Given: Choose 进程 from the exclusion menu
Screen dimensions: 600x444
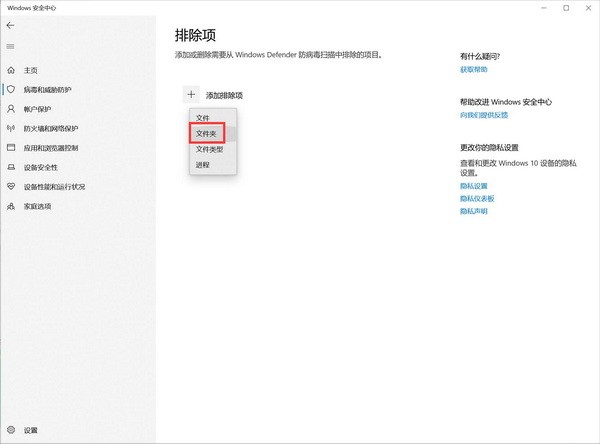Looking at the screenshot, I should tap(213, 165).
